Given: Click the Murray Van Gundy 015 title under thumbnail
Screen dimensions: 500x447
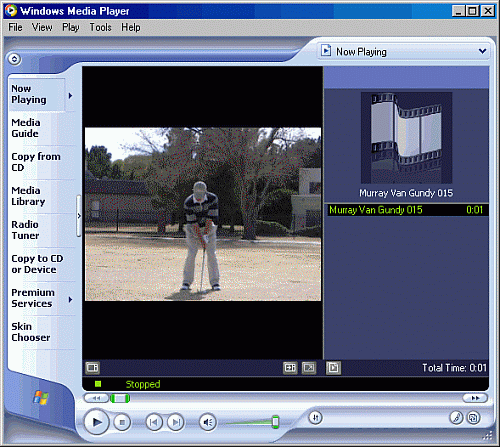Looking at the screenshot, I should click(x=406, y=193).
